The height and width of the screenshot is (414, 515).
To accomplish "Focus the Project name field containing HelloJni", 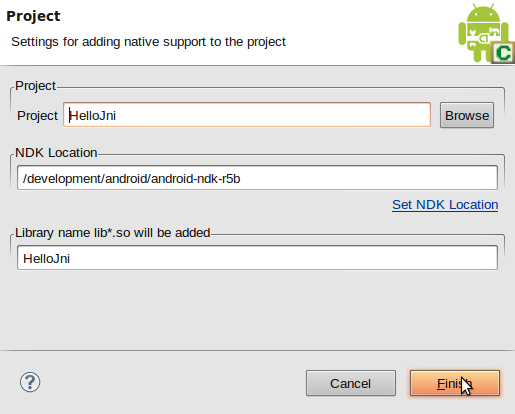I will pos(247,115).
